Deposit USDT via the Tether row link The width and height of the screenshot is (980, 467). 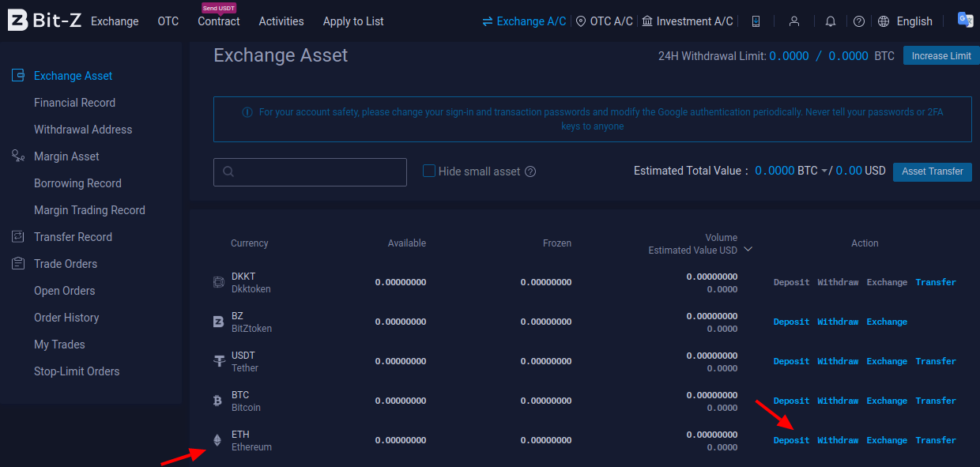(x=791, y=361)
